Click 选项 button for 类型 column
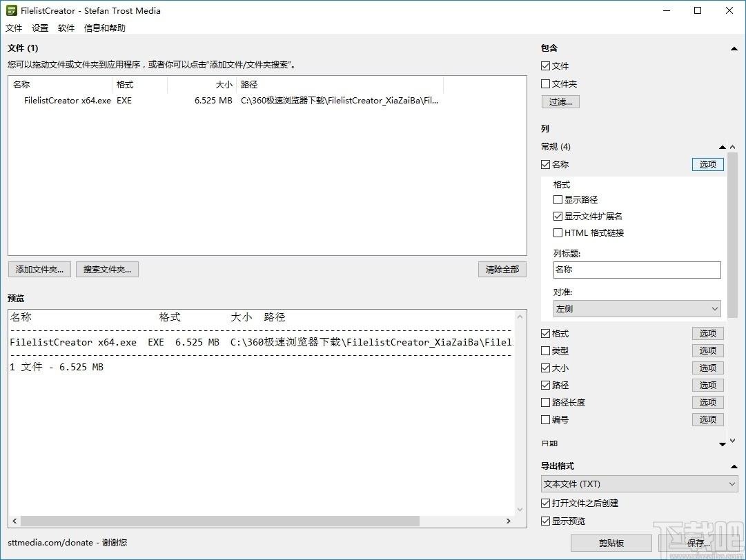The height and width of the screenshot is (560, 746). click(707, 351)
